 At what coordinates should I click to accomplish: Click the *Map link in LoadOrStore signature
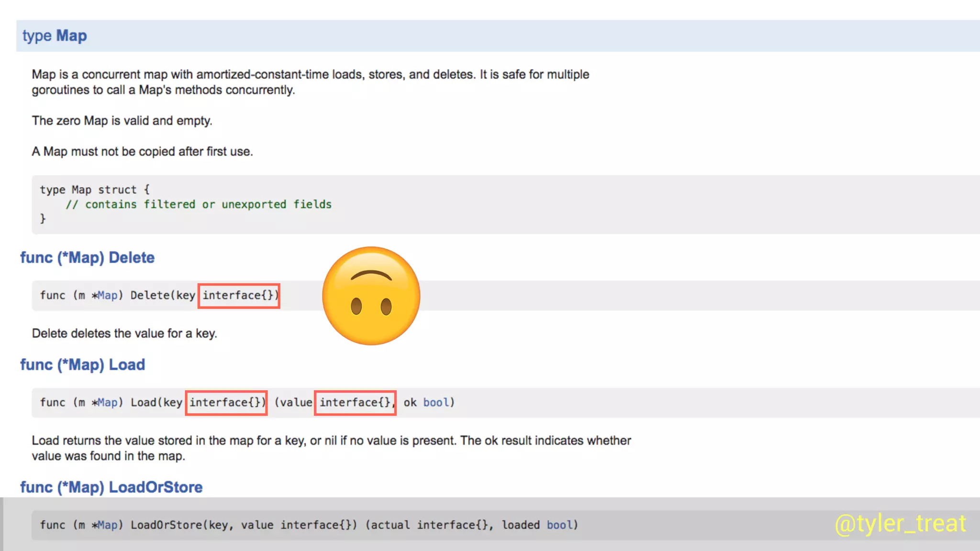pyautogui.click(x=107, y=525)
